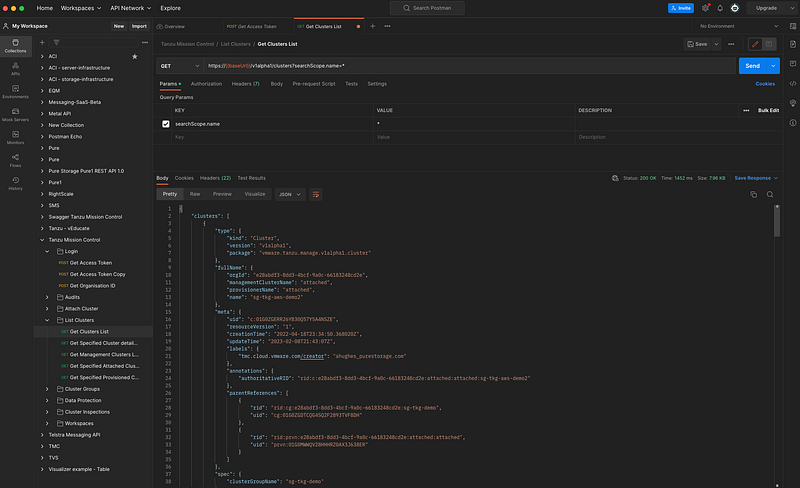This screenshot has height=488, width=800.
Task: Open the Save Response dropdown
Action: tap(756, 178)
